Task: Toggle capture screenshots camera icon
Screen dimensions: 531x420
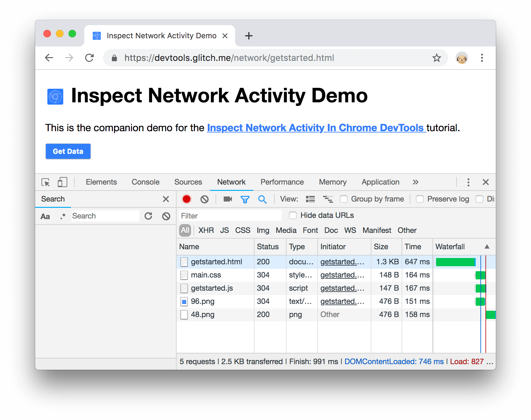Action: click(x=227, y=199)
